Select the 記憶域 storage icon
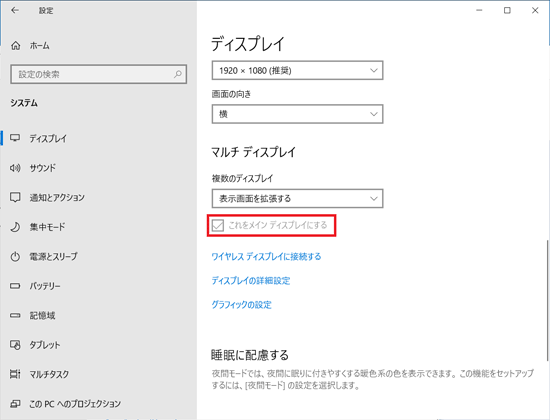 click(x=15, y=315)
